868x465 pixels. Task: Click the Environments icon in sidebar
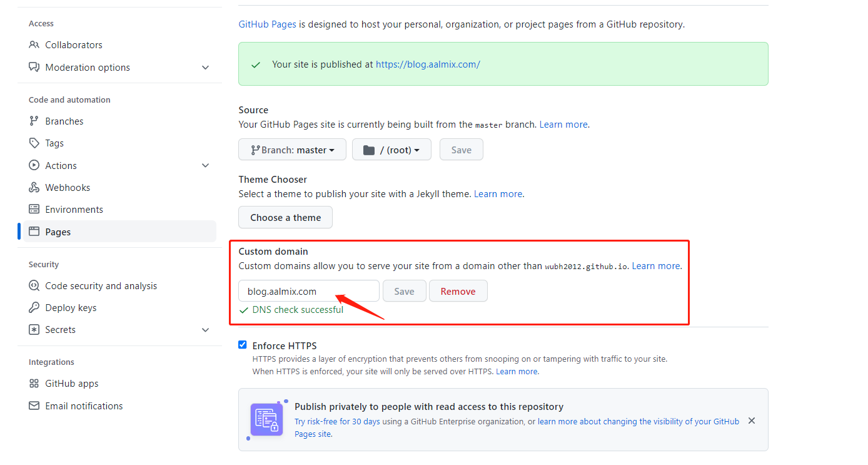click(x=34, y=210)
